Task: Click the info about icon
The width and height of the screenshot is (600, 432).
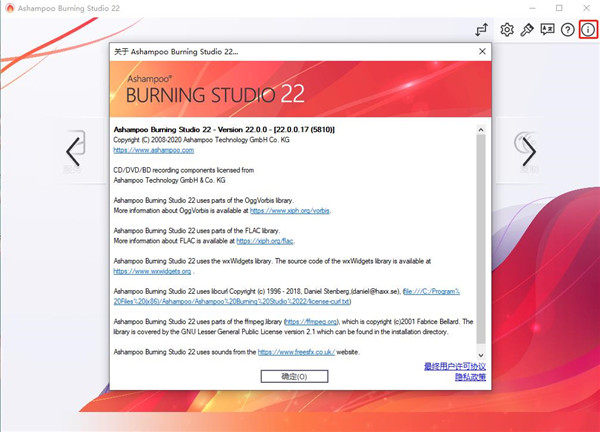Action: point(588,30)
